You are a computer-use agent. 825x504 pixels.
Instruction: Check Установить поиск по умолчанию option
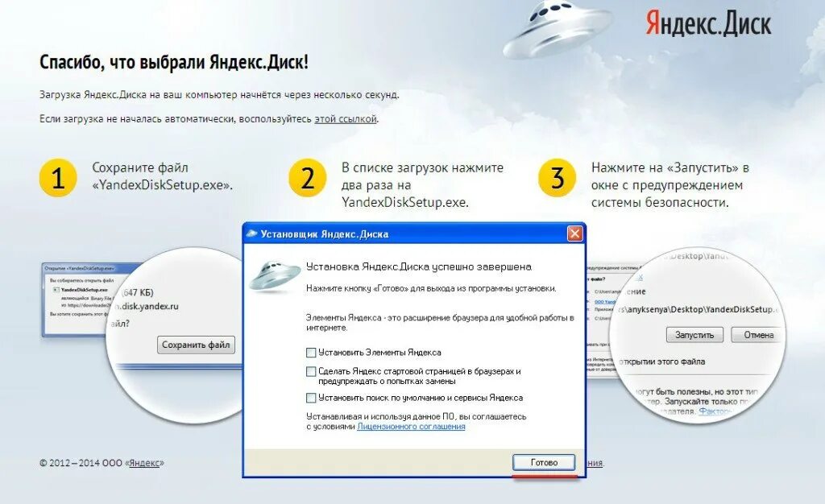point(311,398)
